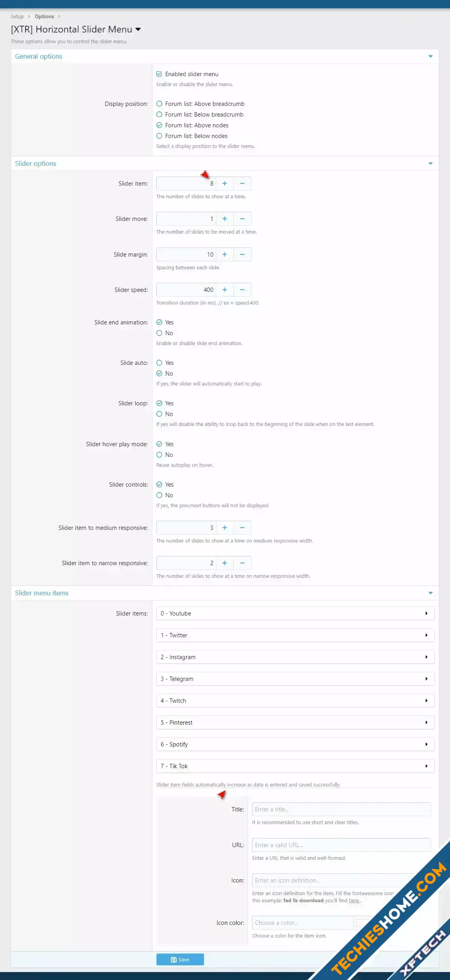The height and width of the screenshot is (980, 450).
Task: Click the Icon color input field
Action: click(302, 923)
